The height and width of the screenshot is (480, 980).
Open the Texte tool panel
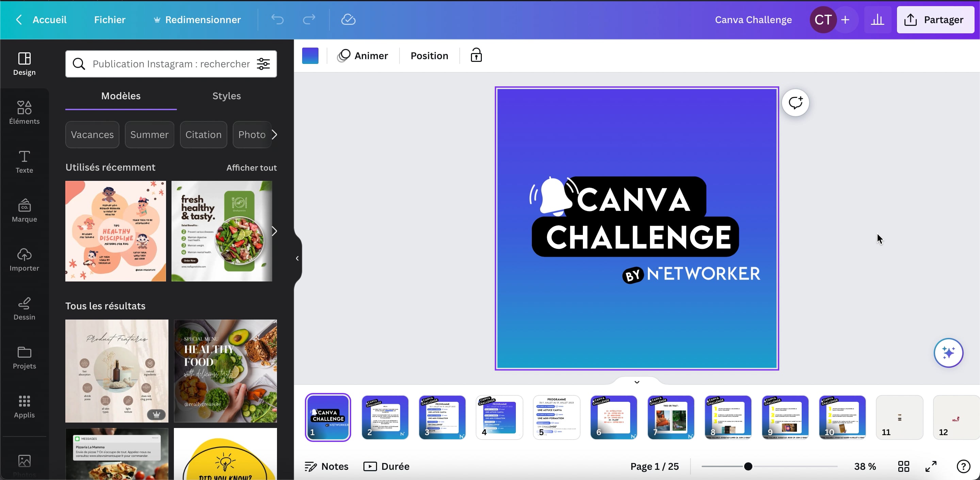pos(24,161)
